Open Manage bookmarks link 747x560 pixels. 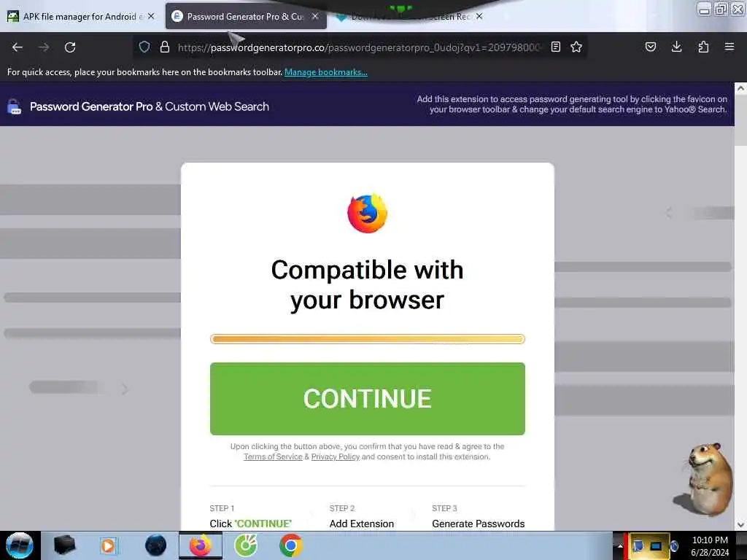326,72
